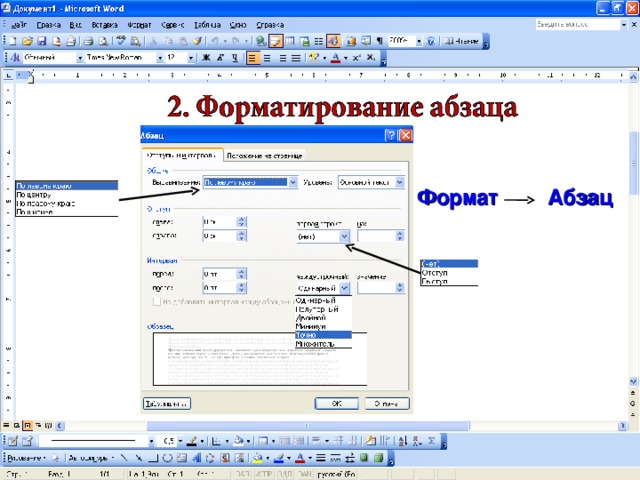Click the Paste clipboard icon
Screen dimensions: 640x480
183,41
